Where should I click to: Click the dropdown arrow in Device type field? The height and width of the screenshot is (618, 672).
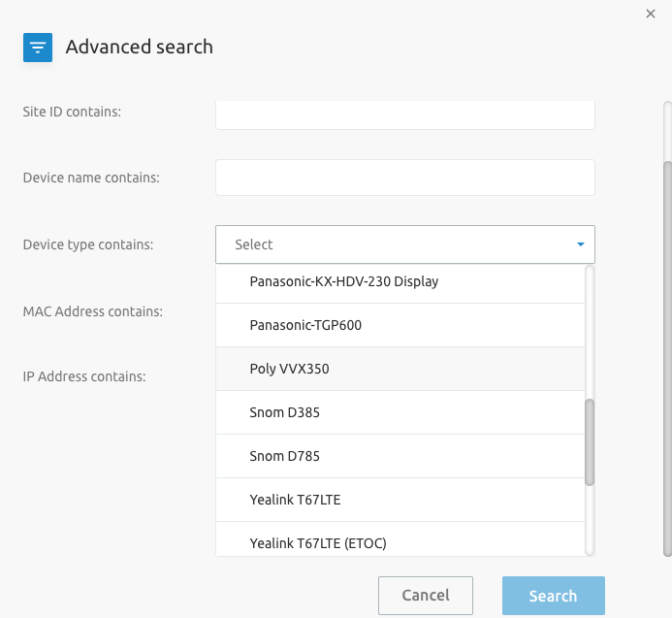click(580, 244)
